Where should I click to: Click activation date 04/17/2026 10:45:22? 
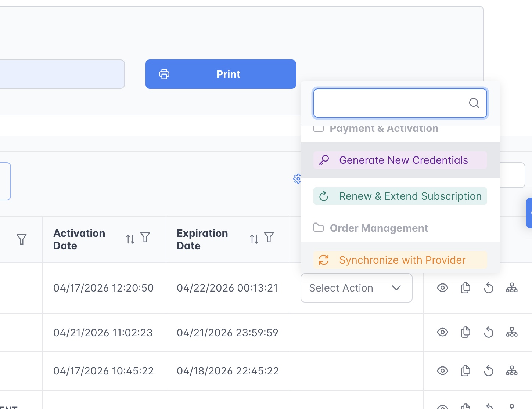[x=104, y=371]
